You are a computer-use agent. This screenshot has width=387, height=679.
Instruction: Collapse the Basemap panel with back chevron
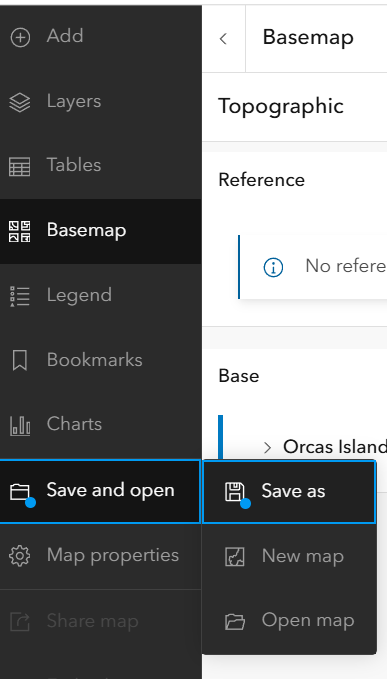point(223,39)
